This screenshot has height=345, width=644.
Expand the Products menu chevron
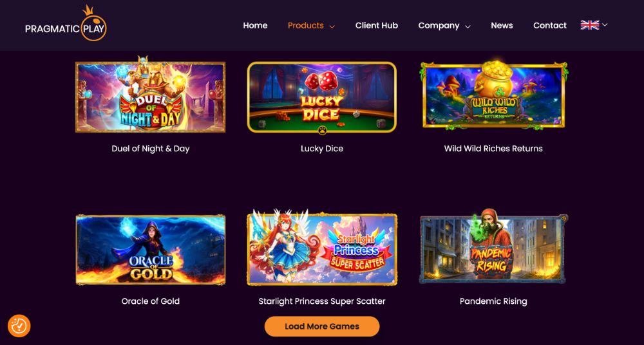pyautogui.click(x=332, y=26)
